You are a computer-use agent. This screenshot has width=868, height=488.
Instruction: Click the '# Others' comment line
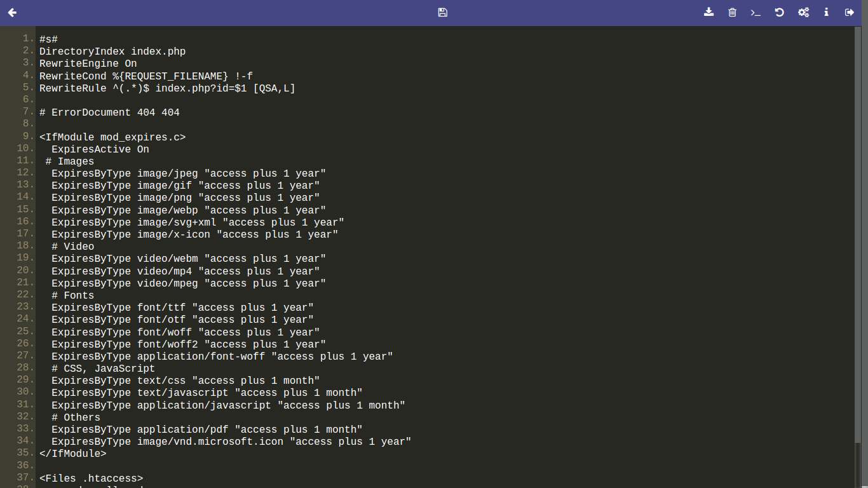tap(76, 417)
